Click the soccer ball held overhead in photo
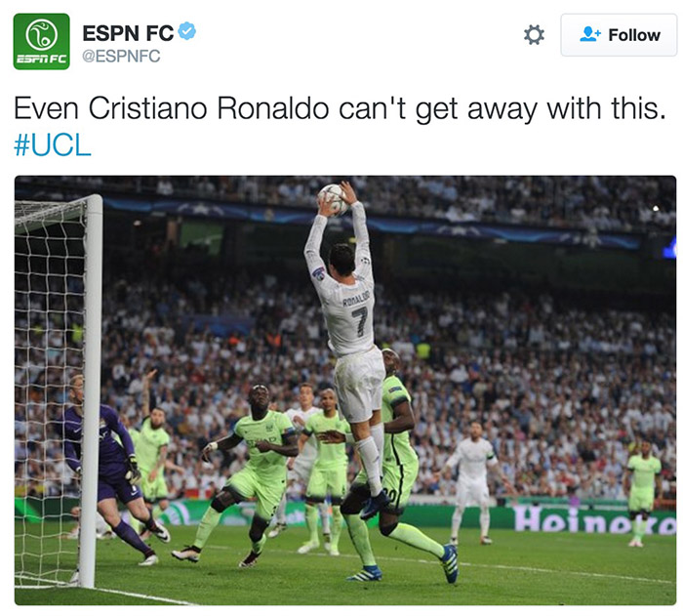The width and height of the screenshot is (683, 616). 334,200
